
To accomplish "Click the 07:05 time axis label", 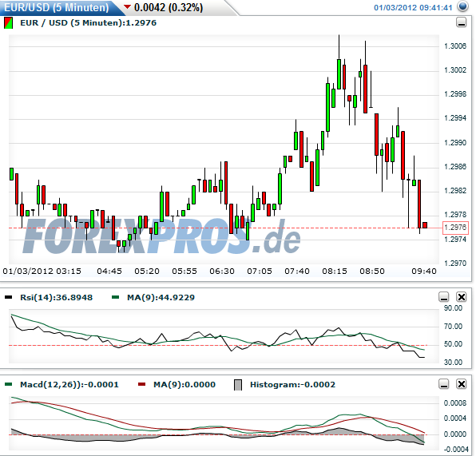I will 260,271.
